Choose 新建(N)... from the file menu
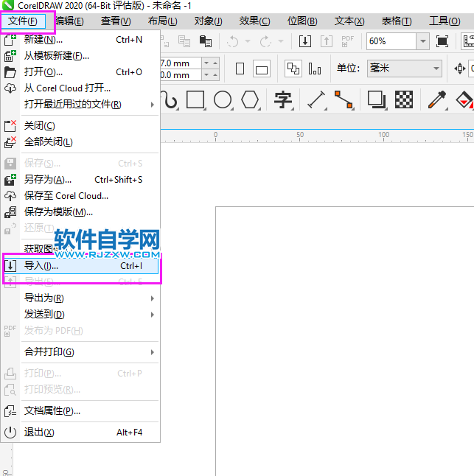 (x=81, y=40)
